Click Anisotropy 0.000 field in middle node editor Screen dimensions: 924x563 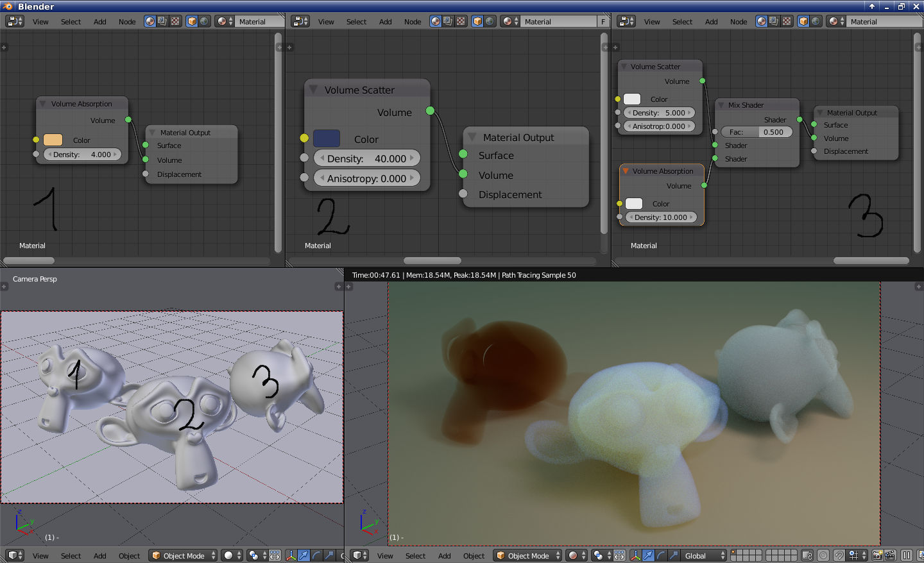click(367, 178)
